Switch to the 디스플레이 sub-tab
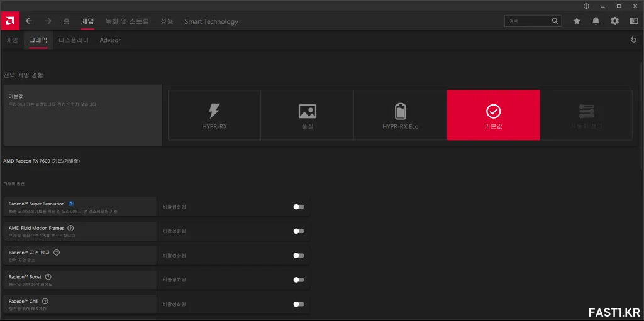 click(x=74, y=40)
